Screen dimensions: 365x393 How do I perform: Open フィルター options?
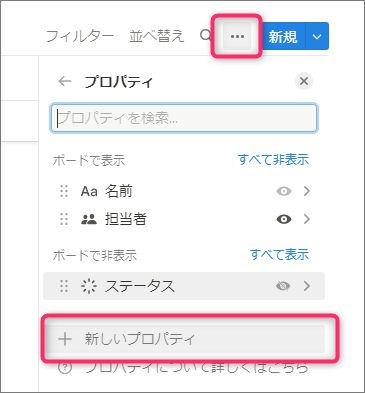(80, 36)
